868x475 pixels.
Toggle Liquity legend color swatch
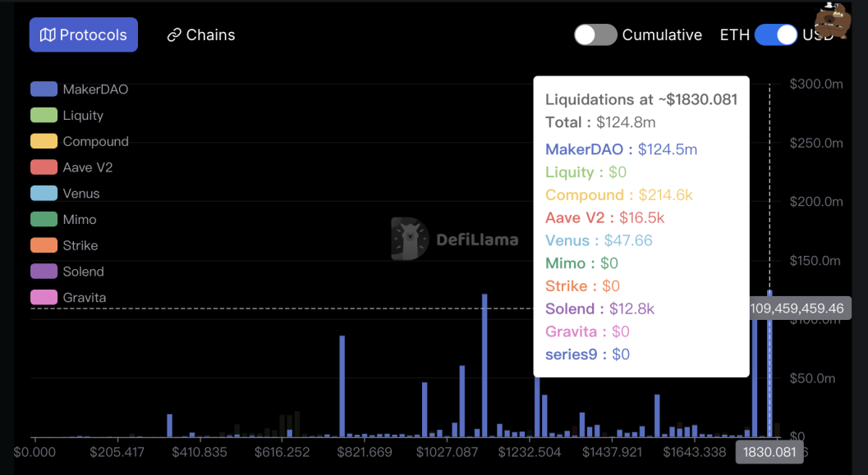click(44, 116)
